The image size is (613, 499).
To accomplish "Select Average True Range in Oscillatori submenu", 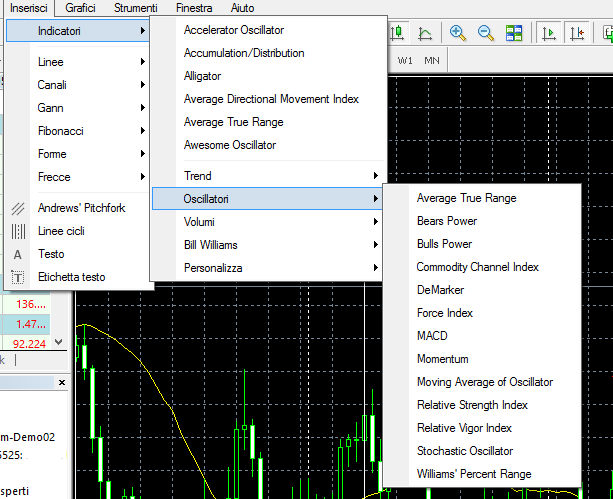I will (466, 198).
